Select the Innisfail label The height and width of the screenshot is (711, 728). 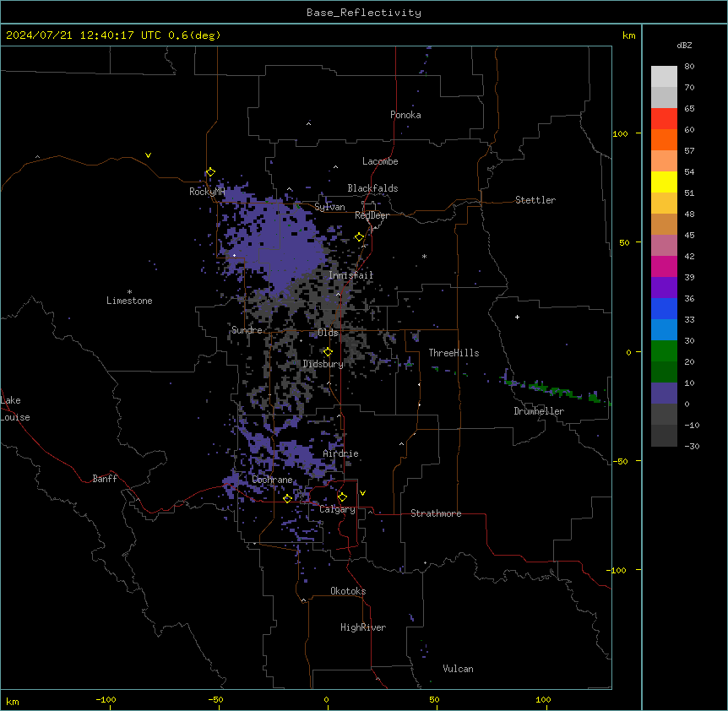pyautogui.click(x=351, y=275)
